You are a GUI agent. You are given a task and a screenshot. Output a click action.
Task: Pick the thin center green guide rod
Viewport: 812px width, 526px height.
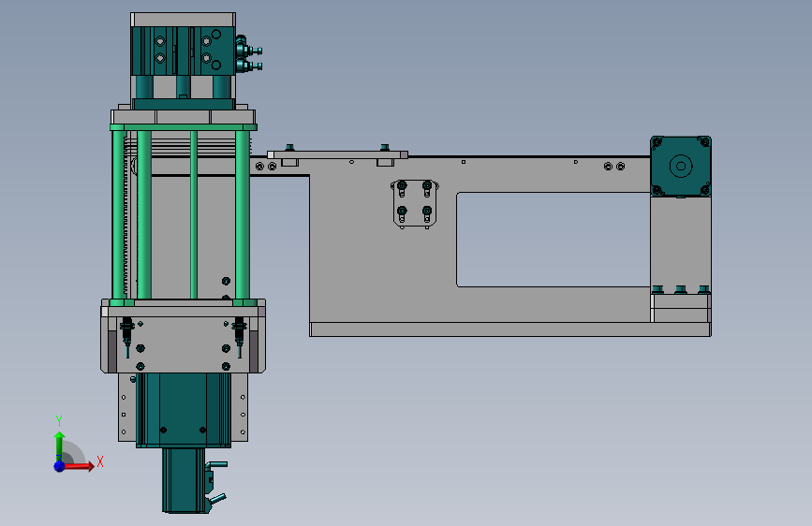point(194,214)
